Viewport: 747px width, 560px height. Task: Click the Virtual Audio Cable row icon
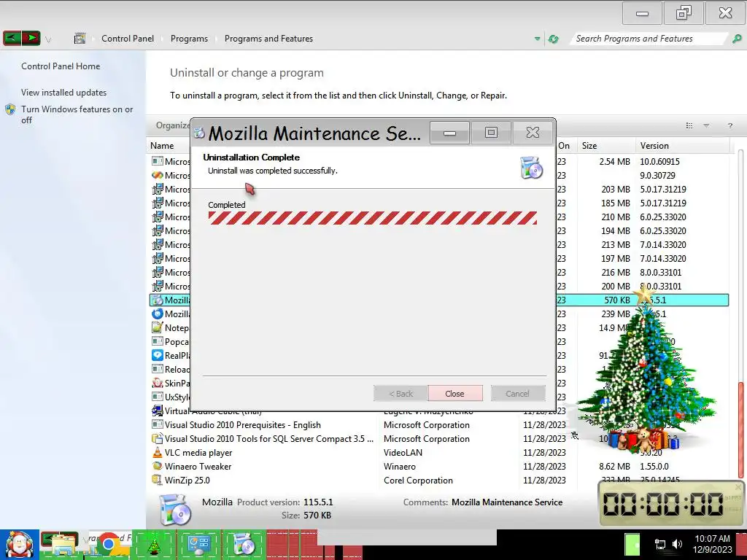(x=158, y=411)
